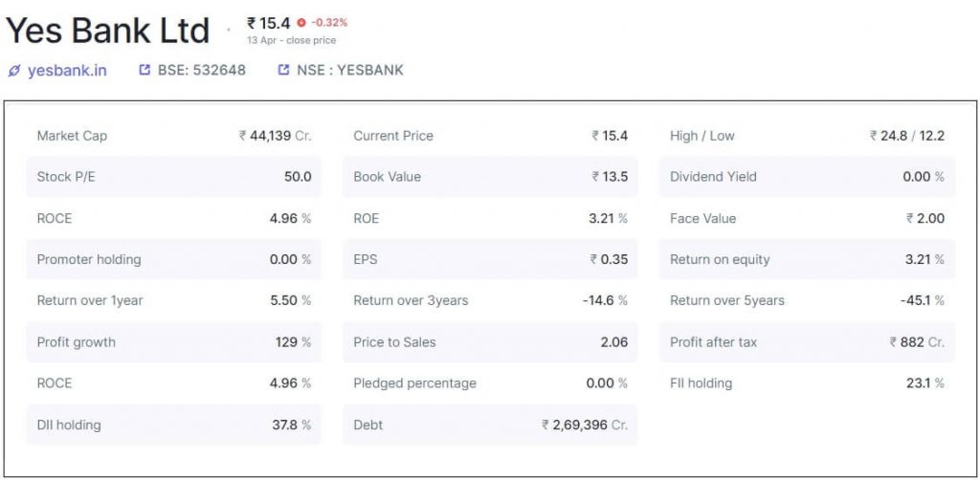This screenshot has height=480, width=980.
Task: Click the Dividend Yield ratio row
Action: (807, 177)
